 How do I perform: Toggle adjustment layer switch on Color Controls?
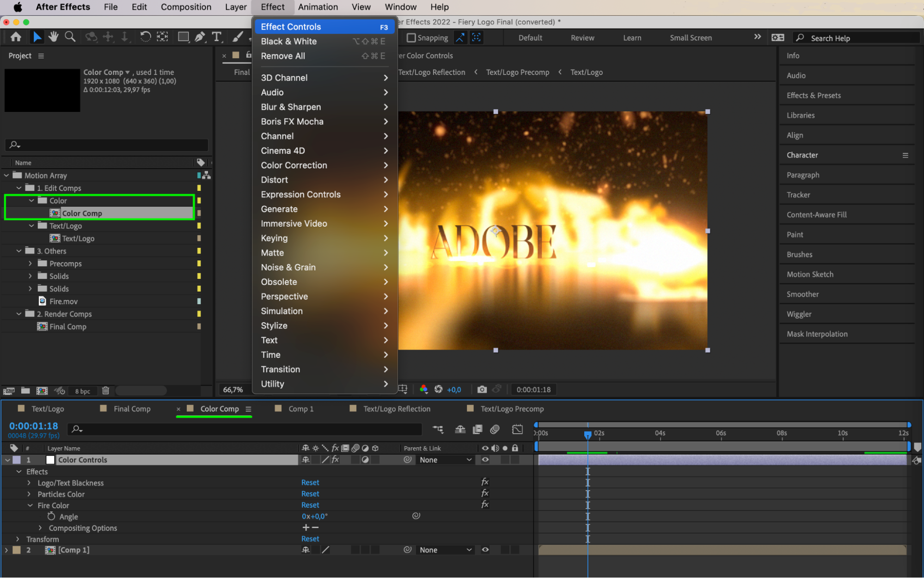point(365,460)
